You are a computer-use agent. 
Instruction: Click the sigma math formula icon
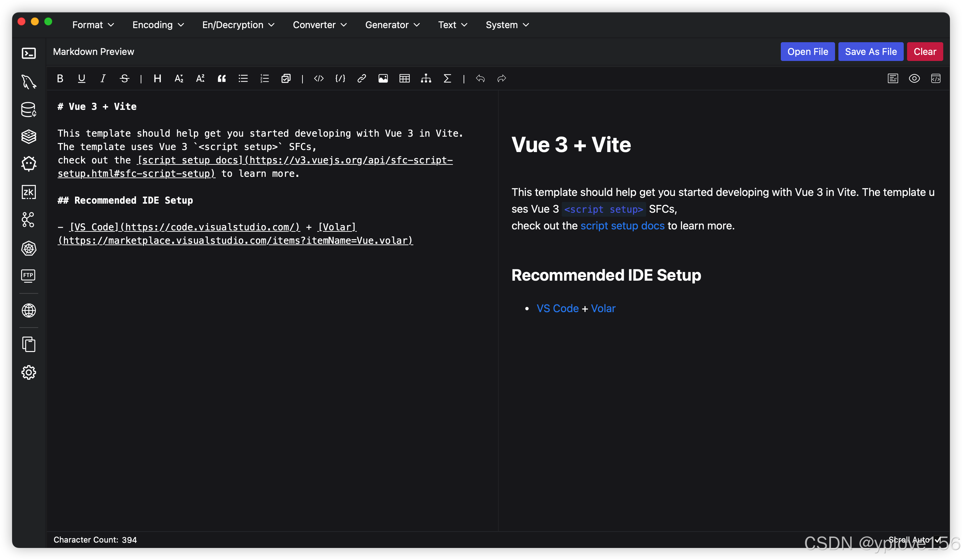click(x=448, y=79)
